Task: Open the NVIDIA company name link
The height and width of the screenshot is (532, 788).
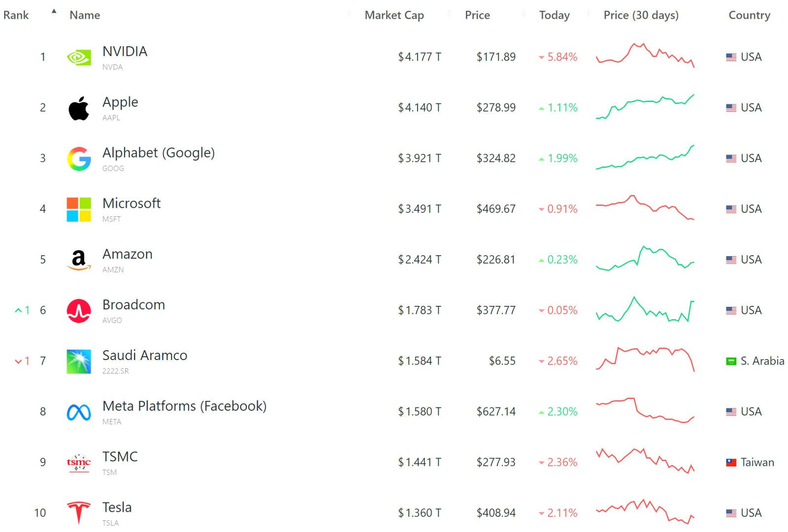Action: (125, 51)
